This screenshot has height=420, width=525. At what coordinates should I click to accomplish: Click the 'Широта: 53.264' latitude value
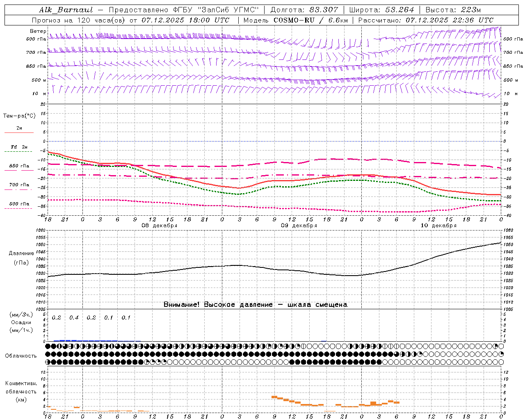pos(381,10)
